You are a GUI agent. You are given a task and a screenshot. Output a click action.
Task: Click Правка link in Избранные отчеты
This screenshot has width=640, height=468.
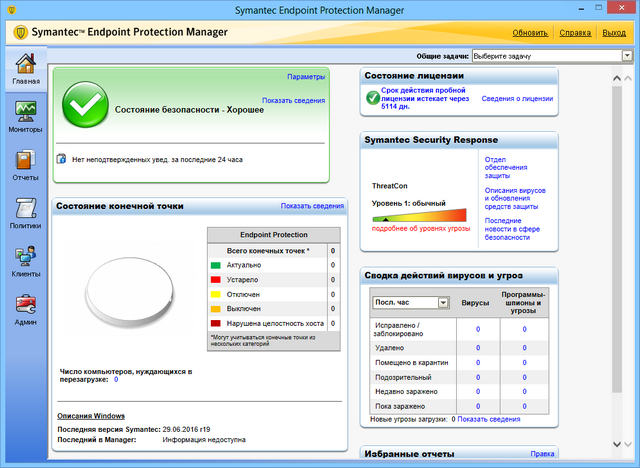click(541, 453)
